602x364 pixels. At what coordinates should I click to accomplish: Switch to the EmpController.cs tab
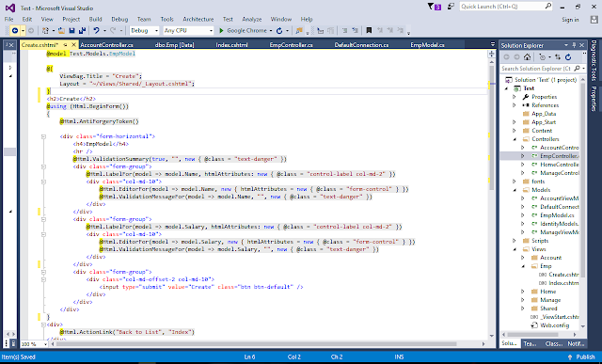[291, 45]
